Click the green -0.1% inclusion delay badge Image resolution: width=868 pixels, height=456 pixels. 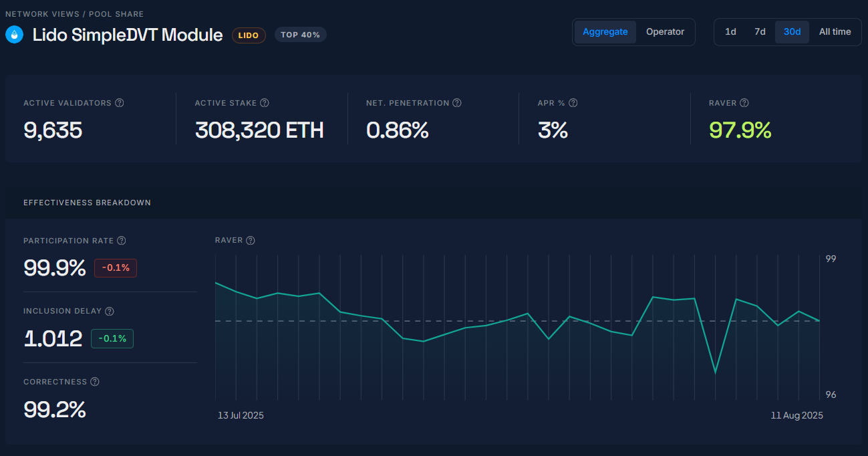[x=112, y=339]
